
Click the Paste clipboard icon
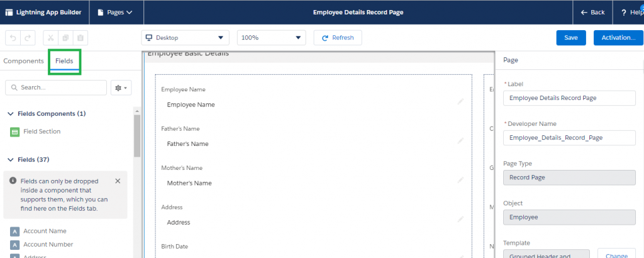[x=80, y=38]
